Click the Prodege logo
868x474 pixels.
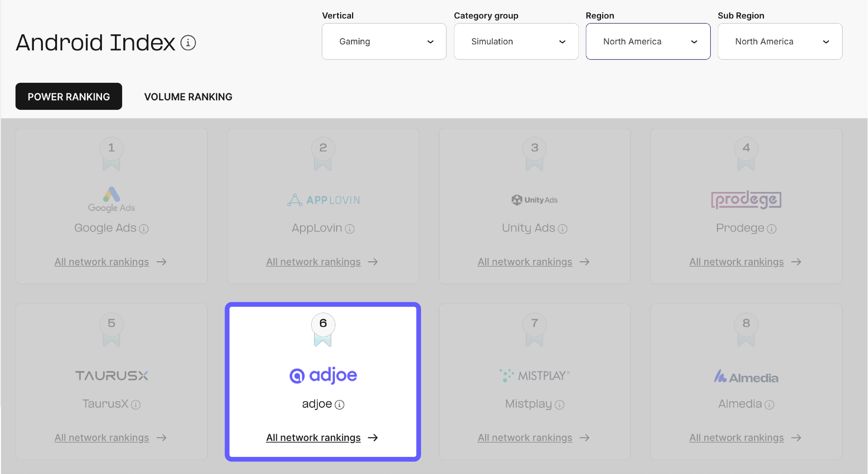(746, 200)
